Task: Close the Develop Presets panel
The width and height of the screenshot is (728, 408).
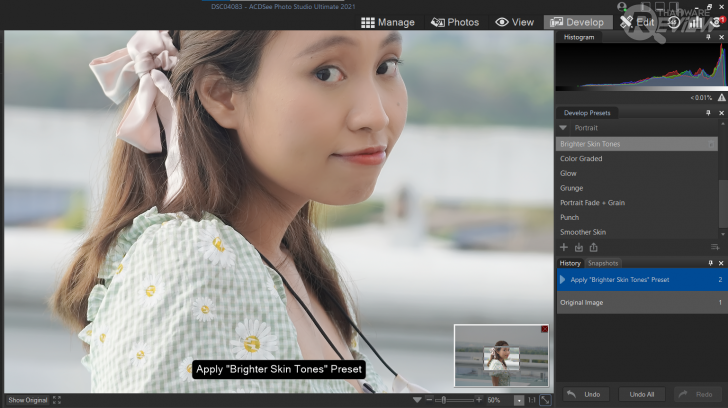Action: pyautogui.click(x=721, y=113)
